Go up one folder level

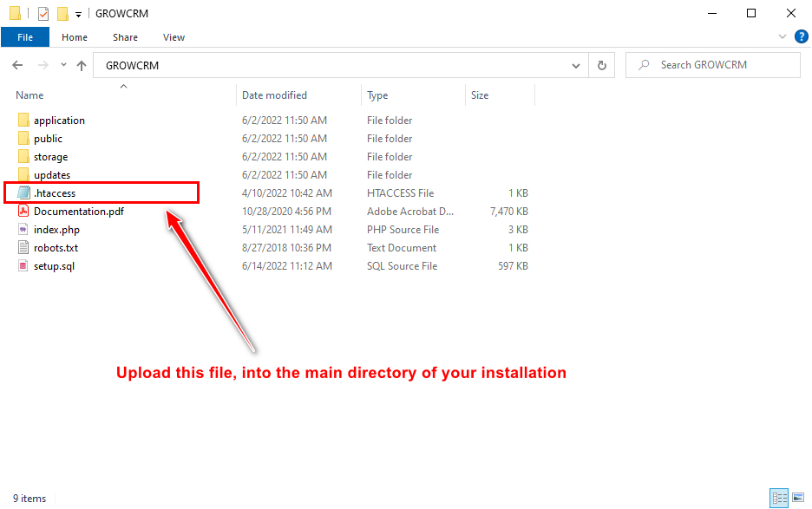(82, 65)
